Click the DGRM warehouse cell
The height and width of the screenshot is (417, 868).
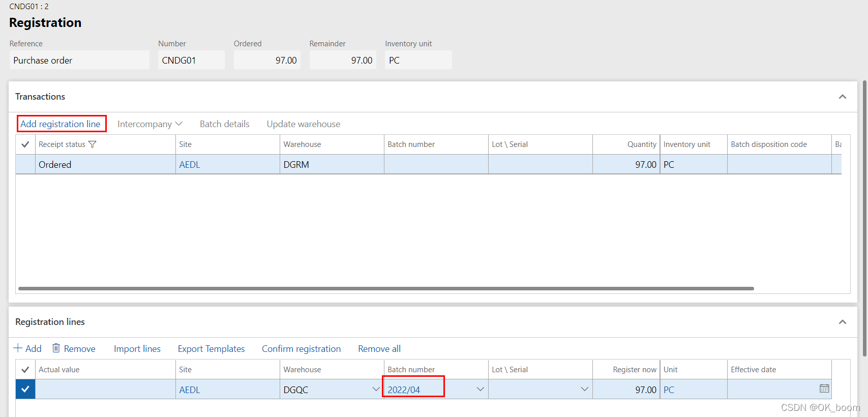(332, 164)
